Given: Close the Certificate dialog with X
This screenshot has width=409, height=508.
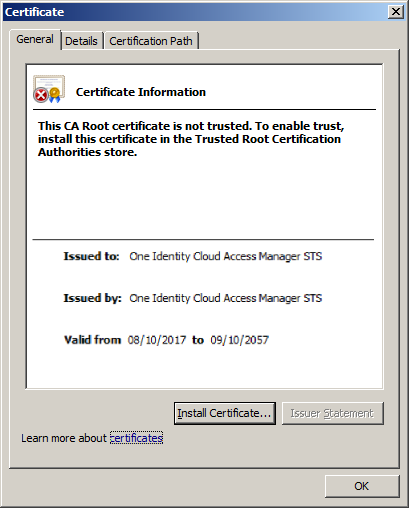Looking at the screenshot, I should 396,12.
